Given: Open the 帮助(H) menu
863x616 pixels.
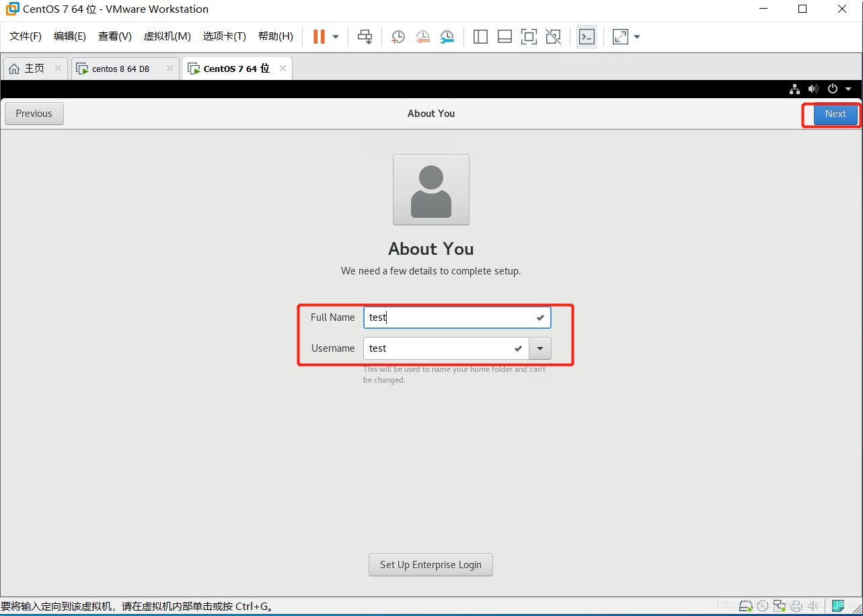Looking at the screenshot, I should coord(276,36).
